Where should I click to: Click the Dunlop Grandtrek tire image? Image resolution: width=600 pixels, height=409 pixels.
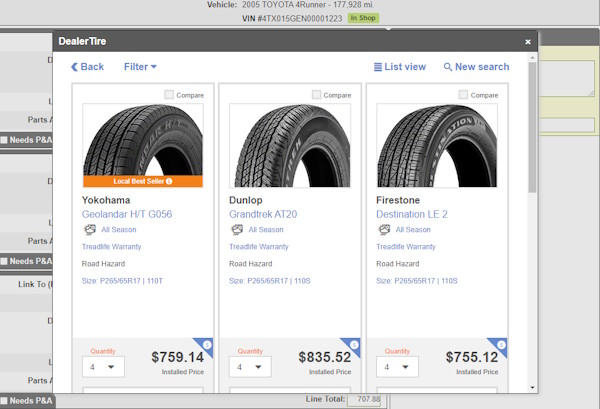[x=285, y=145]
